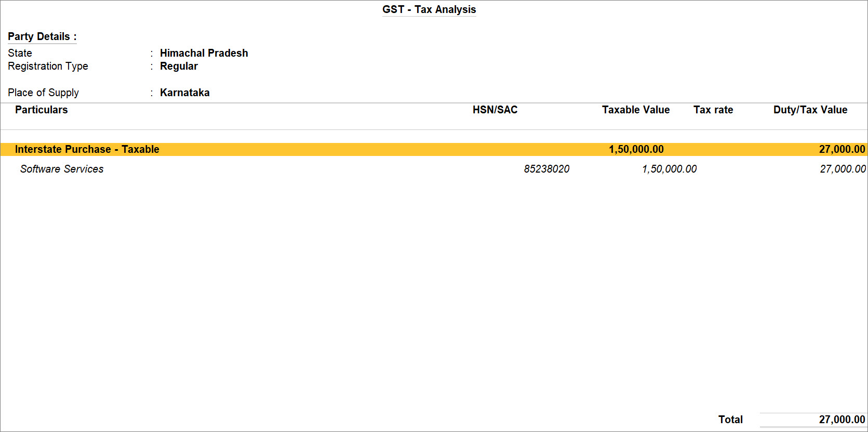The image size is (868, 432).
Task: Select the Taxable Value column header
Action: pos(636,110)
